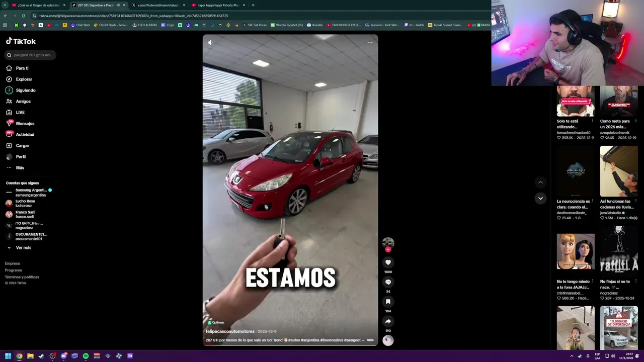Image resolution: width=644 pixels, height=362 pixels.
Task: Share the video with the arrow icon
Action: tap(388, 321)
